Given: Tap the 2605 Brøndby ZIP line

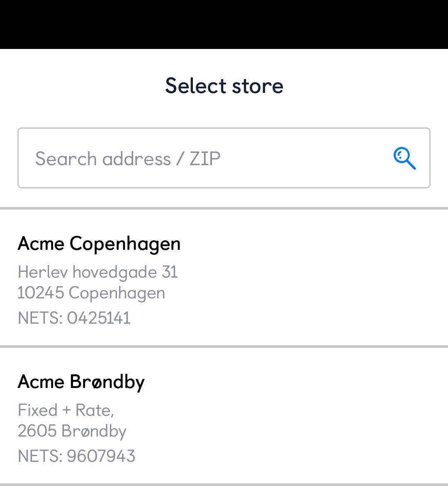Looking at the screenshot, I should pyautogui.click(x=72, y=431).
